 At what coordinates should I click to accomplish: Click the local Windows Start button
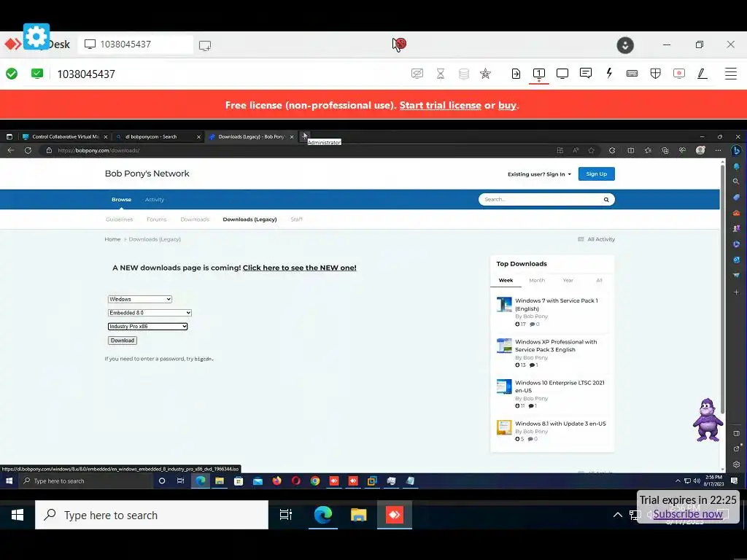[x=18, y=515]
